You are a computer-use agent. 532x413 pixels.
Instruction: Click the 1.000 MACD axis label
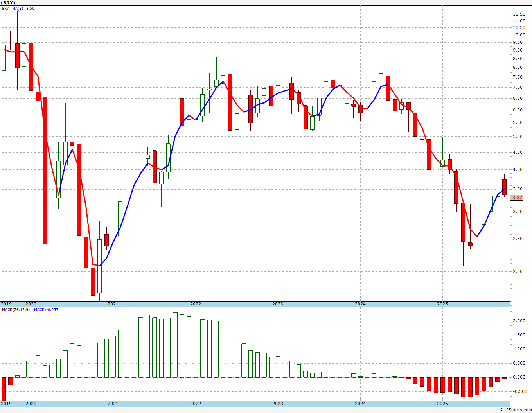[519, 349]
